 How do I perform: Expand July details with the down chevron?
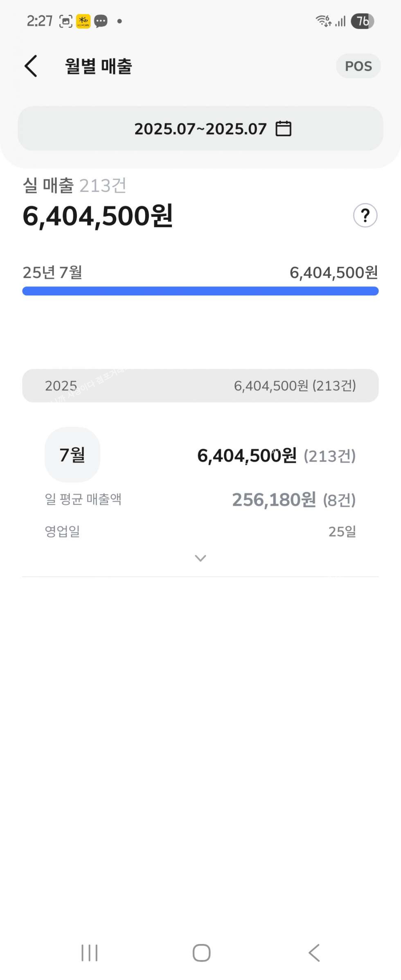pyautogui.click(x=200, y=558)
